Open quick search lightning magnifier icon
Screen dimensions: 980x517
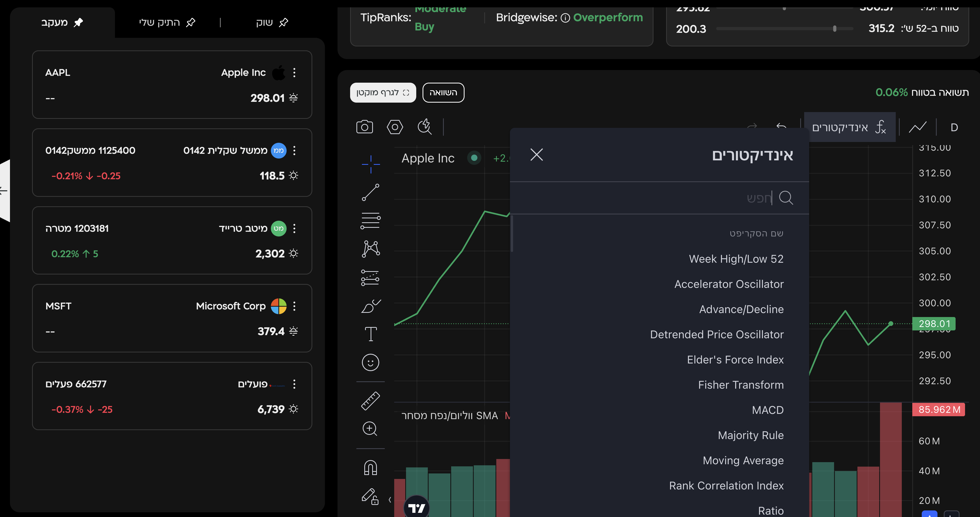tap(424, 127)
